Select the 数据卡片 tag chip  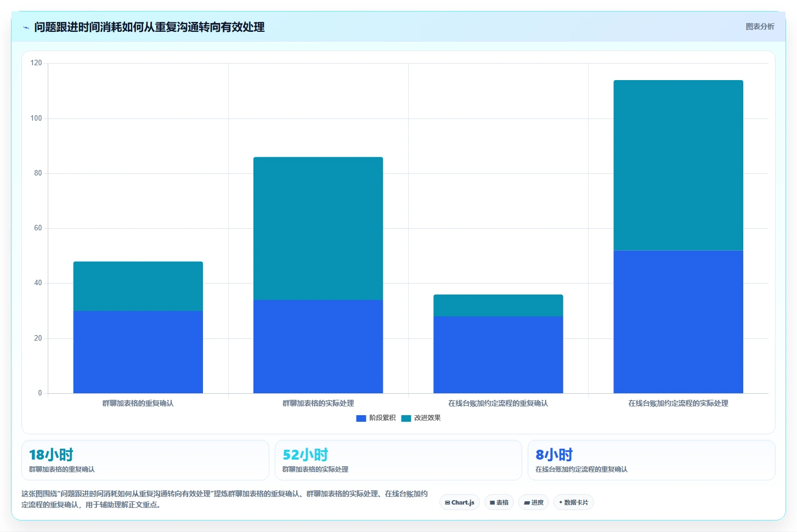point(574,502)
